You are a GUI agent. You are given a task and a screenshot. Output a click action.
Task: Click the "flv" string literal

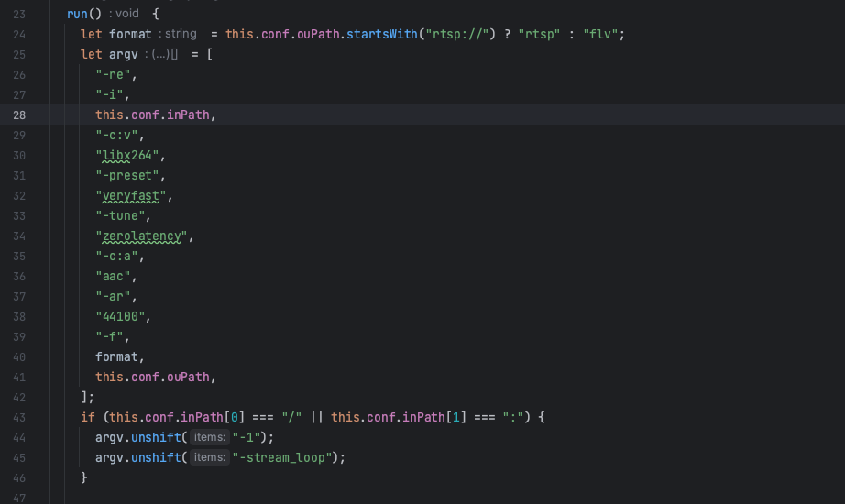(x=600, y=34)
